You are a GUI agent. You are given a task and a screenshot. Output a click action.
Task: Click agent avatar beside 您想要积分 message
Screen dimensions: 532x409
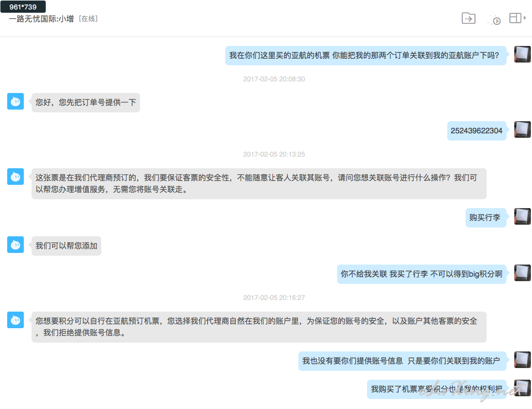click(x=16, y=320)
